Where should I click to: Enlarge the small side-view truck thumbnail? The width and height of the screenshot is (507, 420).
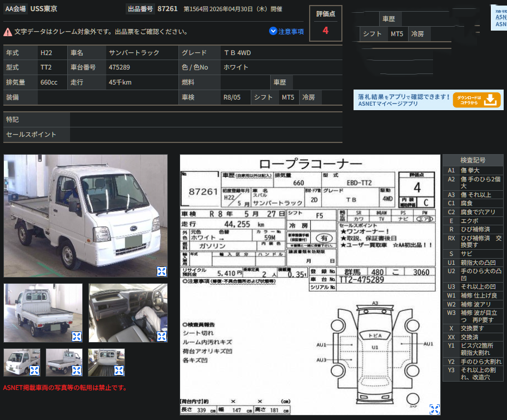(x=77, y=370)
